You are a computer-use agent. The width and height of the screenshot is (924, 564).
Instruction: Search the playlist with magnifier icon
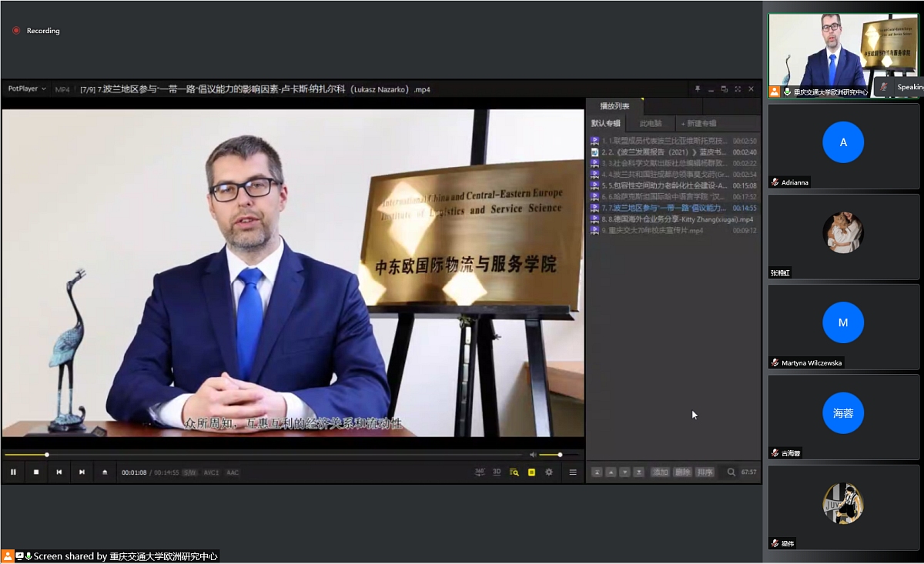(x=731, y=472)
